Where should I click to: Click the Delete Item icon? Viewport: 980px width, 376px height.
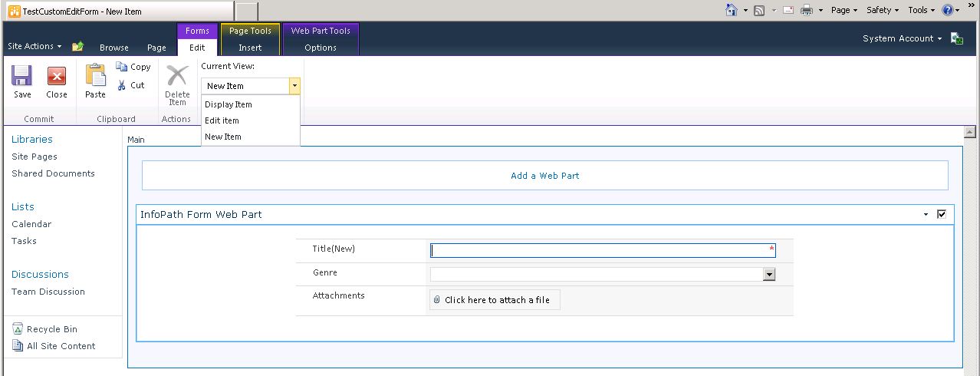click(177, 76)
